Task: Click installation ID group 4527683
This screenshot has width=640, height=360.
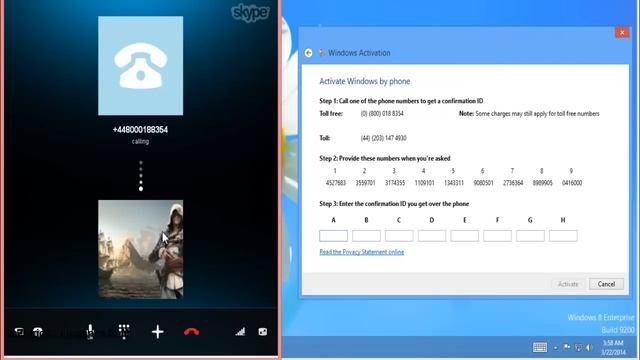Action: pos(336,183)
